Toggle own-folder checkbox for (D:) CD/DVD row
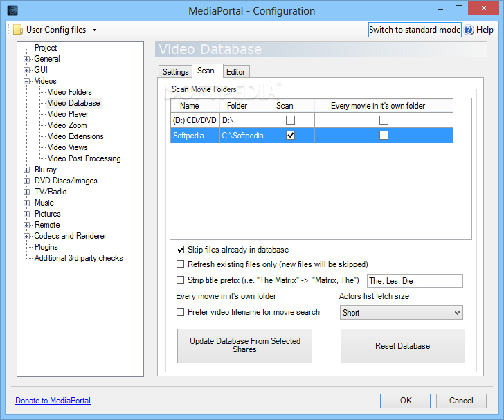Image resolution: width=504 pixels, height=420 pixels. click(384, 120)
